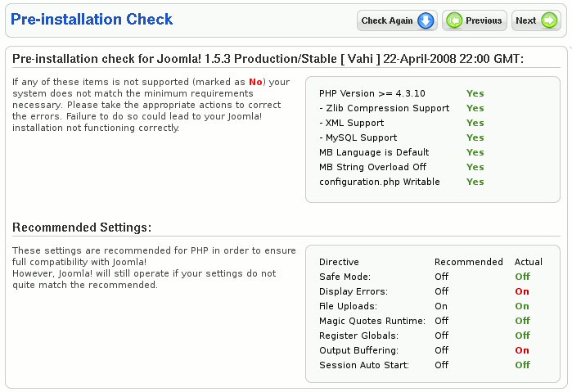572x392 pixels.
Task: Click Yes next to PHP Version
Action: point(475,93)
